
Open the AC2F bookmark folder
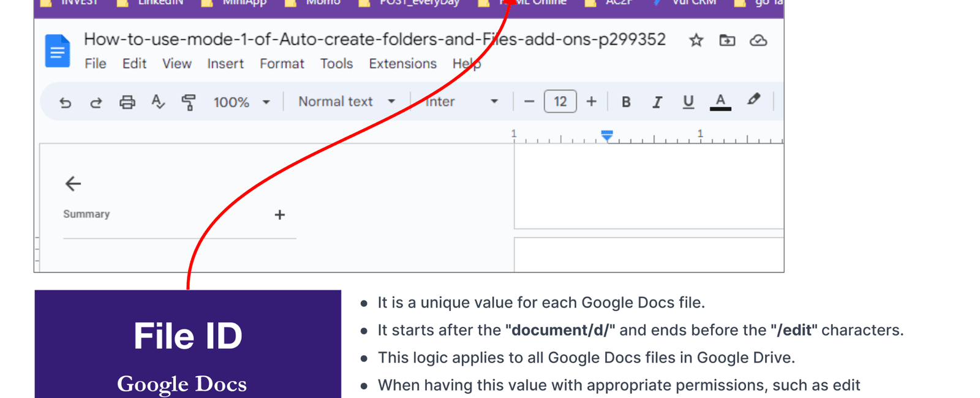click(608, 3)
